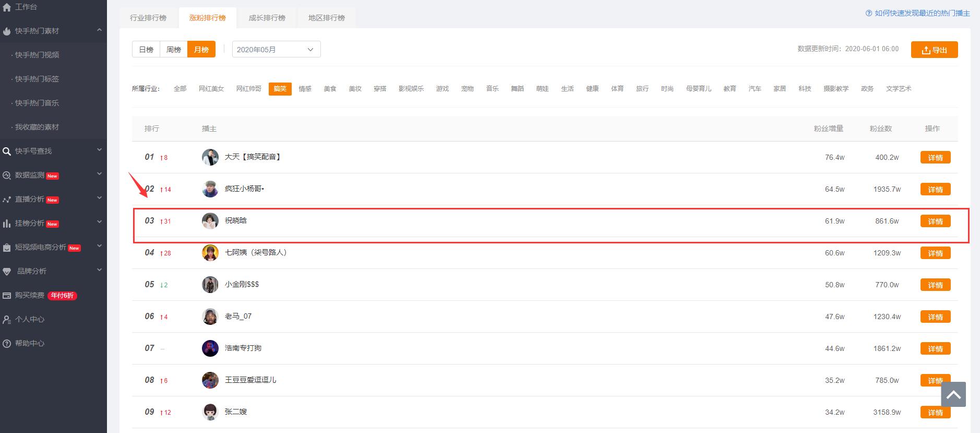980x433 pixels.
Task: Switch to the 日榜 daily ranking
Action: tap(146, 50)
